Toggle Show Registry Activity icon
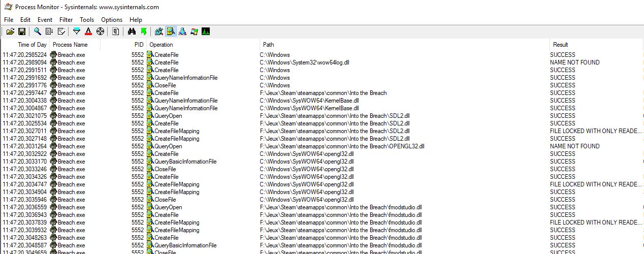 [159, 31]
